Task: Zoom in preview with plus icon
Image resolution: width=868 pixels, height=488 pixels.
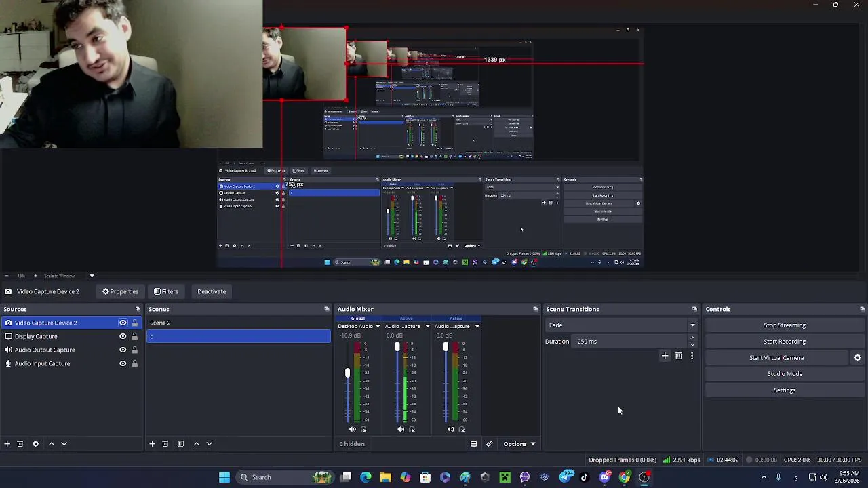Action: pyautogui.click(x=35, y=276)
